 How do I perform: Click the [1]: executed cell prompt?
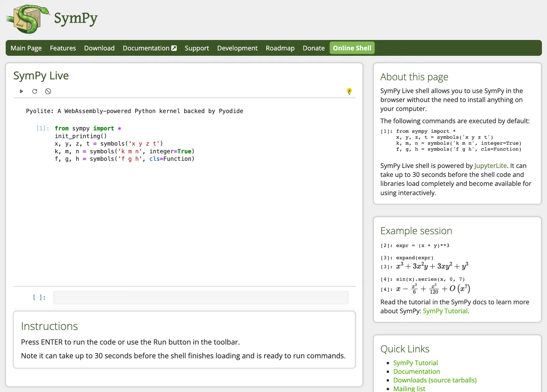pyautogui.click(x=43, y=128)
